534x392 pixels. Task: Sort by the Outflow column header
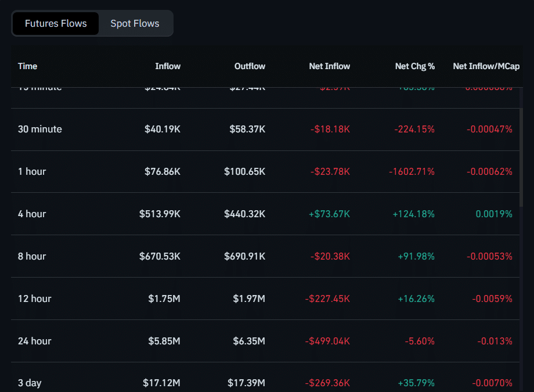(250, 66)
